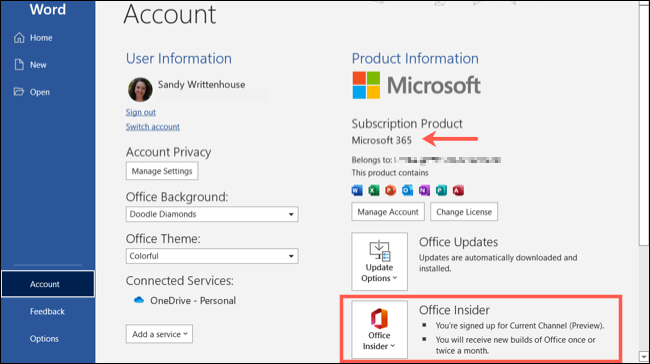Open the Add a service dropdown

tap(159, 334)
